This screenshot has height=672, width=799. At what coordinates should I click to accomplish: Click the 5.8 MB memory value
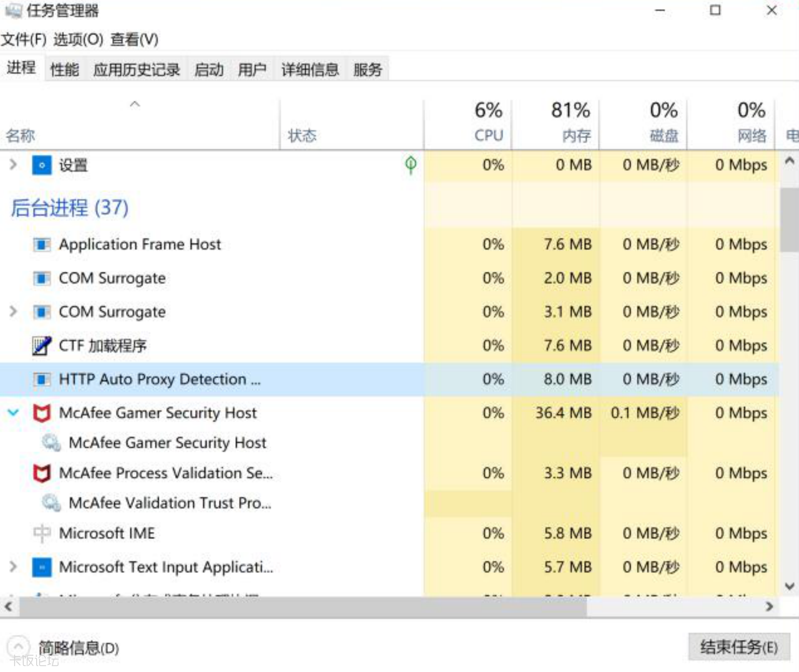click(x=568, y=533)
